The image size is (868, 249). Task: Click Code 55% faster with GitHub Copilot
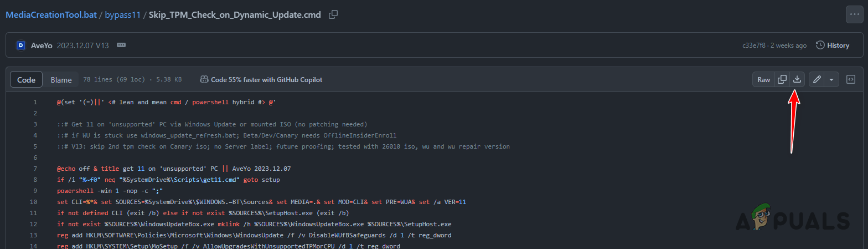[261, 80]
